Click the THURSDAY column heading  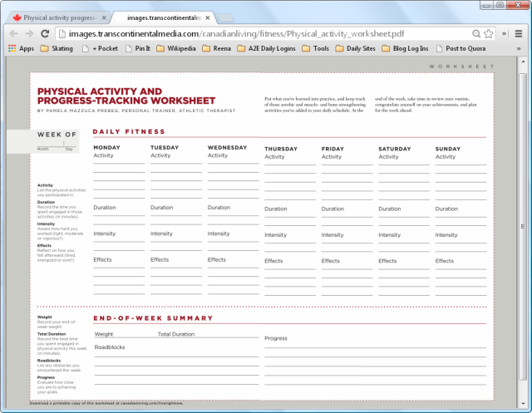[x=281, y=149]
